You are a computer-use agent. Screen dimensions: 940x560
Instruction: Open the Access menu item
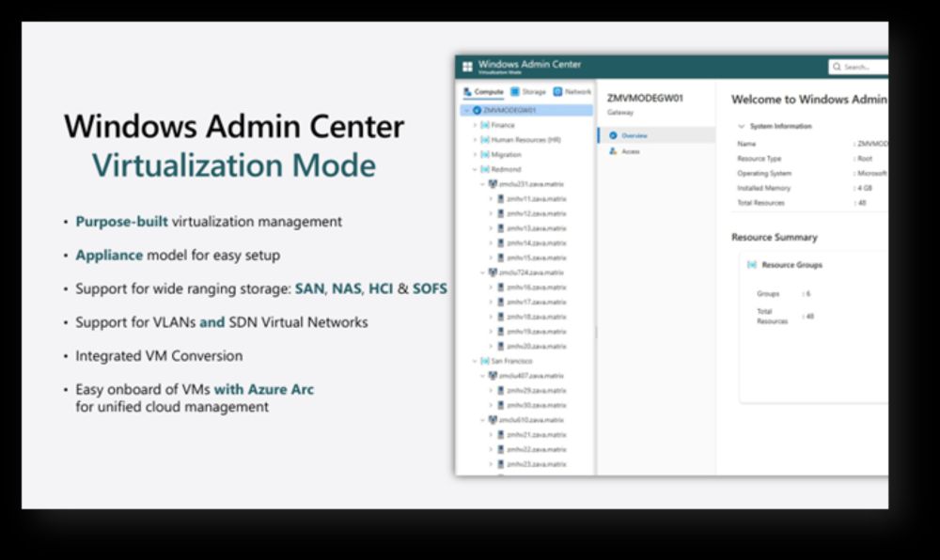pyautogui.click(x=657, y=151)
